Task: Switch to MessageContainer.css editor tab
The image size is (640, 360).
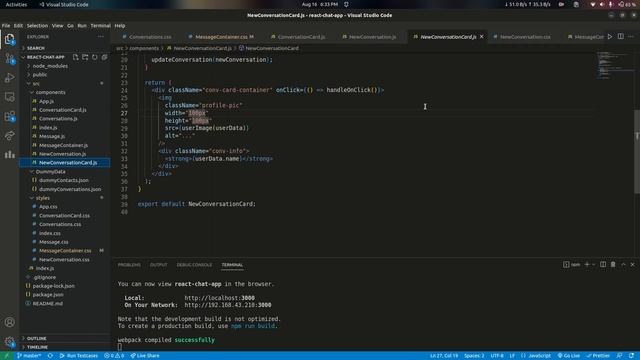Action: pyautogui.click(x=221, y=37)
